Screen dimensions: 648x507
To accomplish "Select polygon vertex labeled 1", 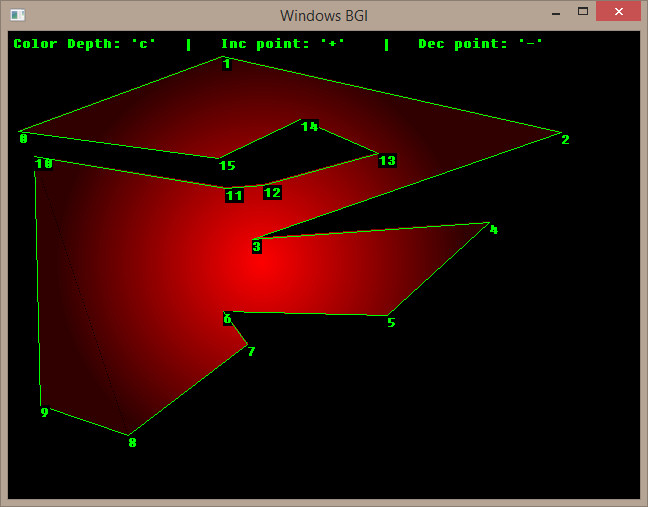I will (227, 64).
